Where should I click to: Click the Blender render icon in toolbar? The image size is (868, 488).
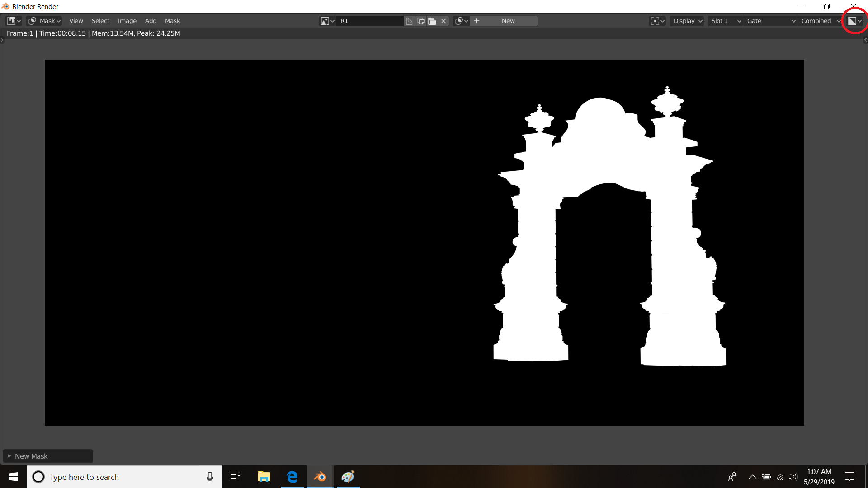853,21
